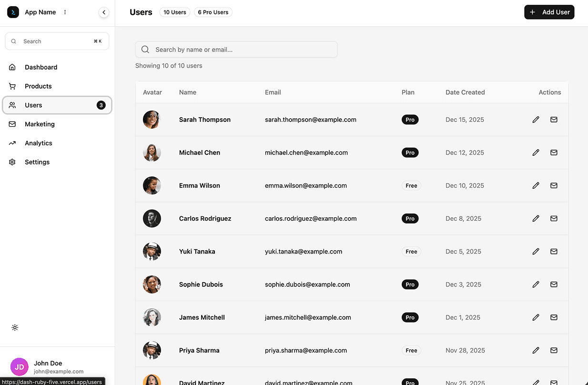
Task: Edit Carlos Rodriguez with the pencil icon
Action: (x=536, y=218)
